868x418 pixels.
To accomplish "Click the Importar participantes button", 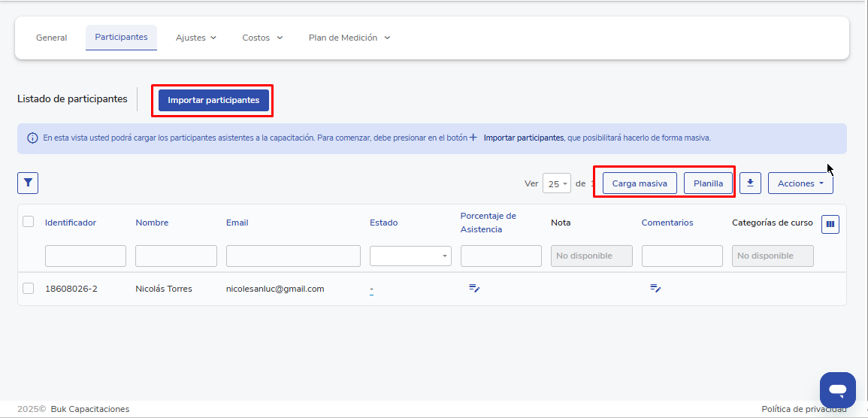I will tap(213, 100).
